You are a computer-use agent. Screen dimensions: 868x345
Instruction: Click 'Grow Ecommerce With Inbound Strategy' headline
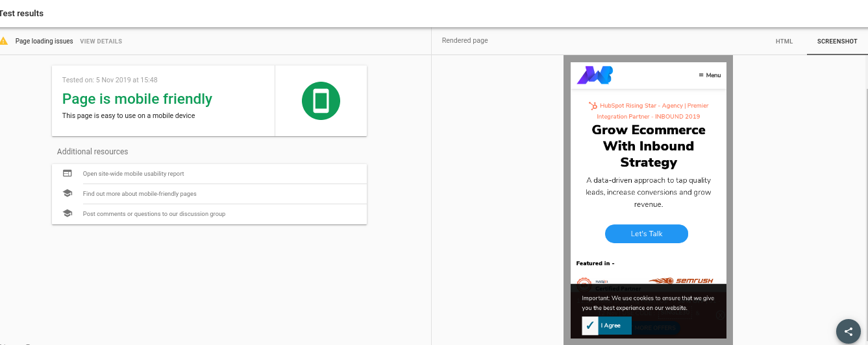click(x=649, y=146)
